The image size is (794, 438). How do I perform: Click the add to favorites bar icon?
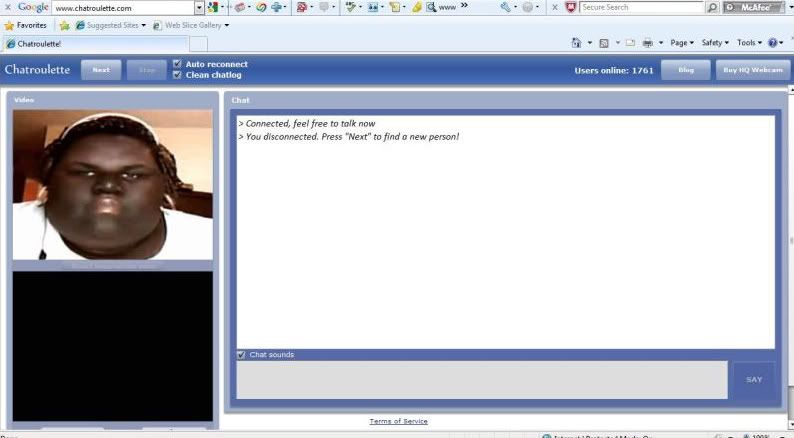tap(64, 25)
